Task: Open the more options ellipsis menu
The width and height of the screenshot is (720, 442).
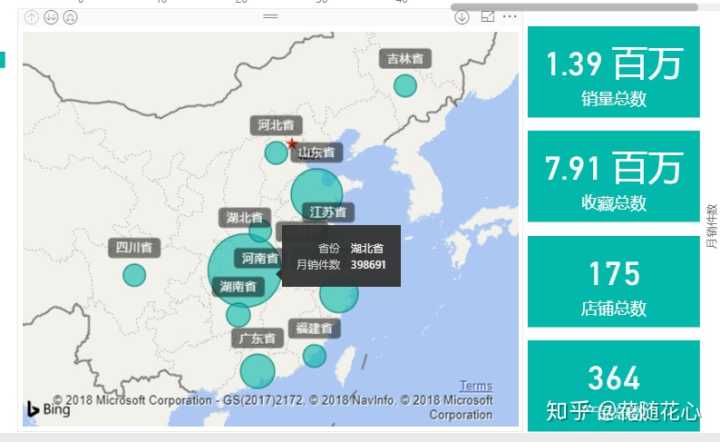Action: [x=510, y=17]
